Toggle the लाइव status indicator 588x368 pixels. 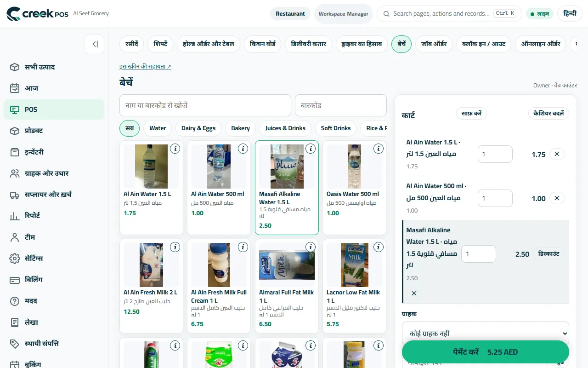tap(540, 14)
